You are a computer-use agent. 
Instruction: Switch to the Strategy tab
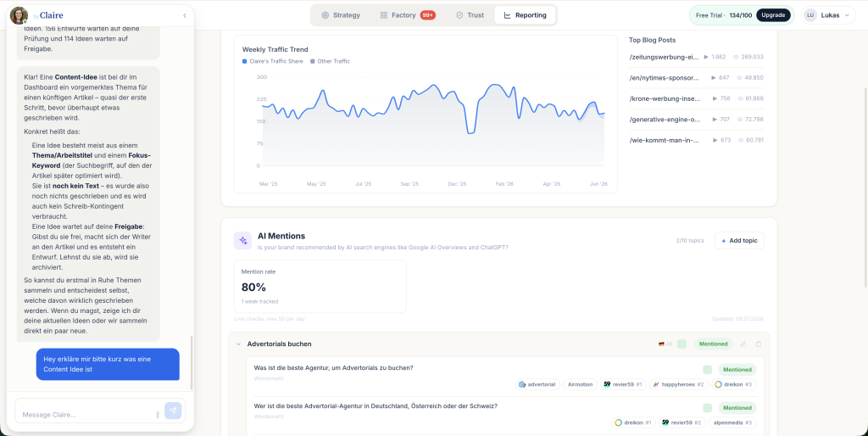pos(341,15)
